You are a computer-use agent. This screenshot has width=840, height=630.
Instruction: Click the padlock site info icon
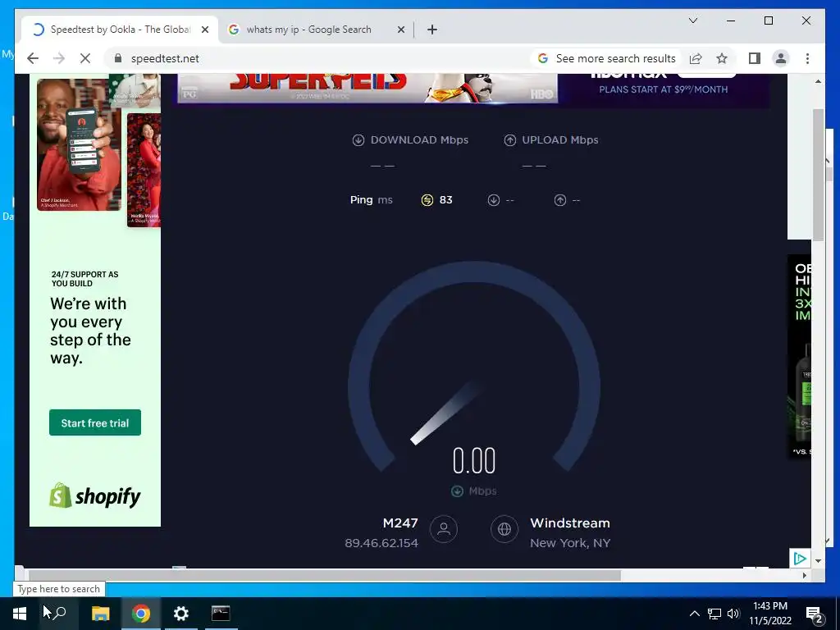(x=118, y=58)
